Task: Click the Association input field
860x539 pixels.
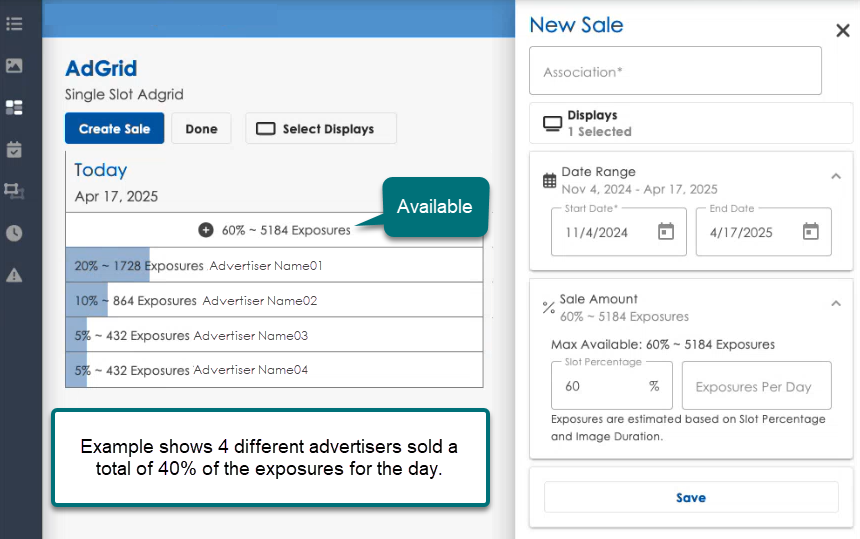Action: coord(675,72)
